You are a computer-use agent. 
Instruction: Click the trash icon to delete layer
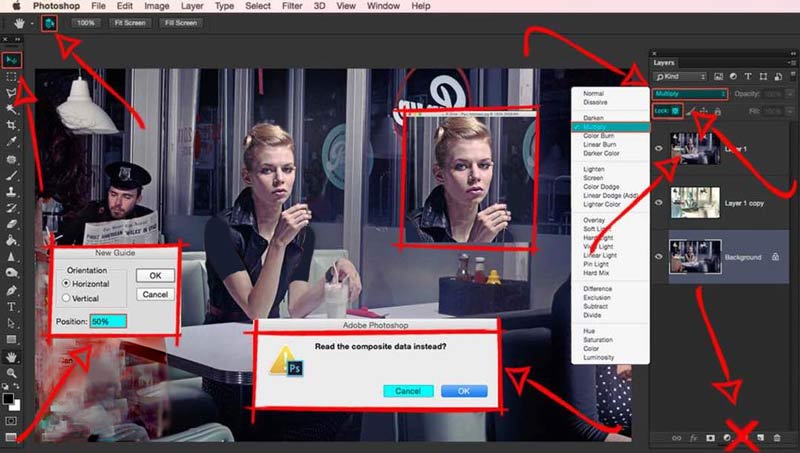[776, 438]
